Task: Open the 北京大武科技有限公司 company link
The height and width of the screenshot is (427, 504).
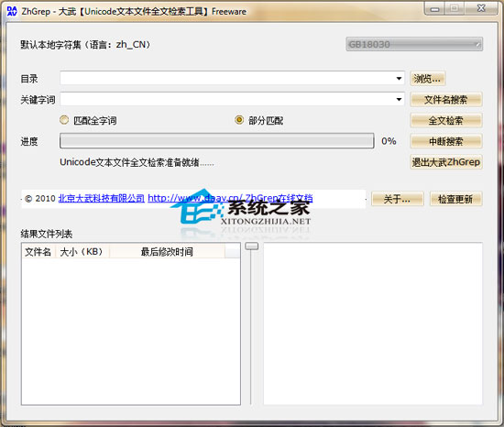Action: (x=102, y=198)
